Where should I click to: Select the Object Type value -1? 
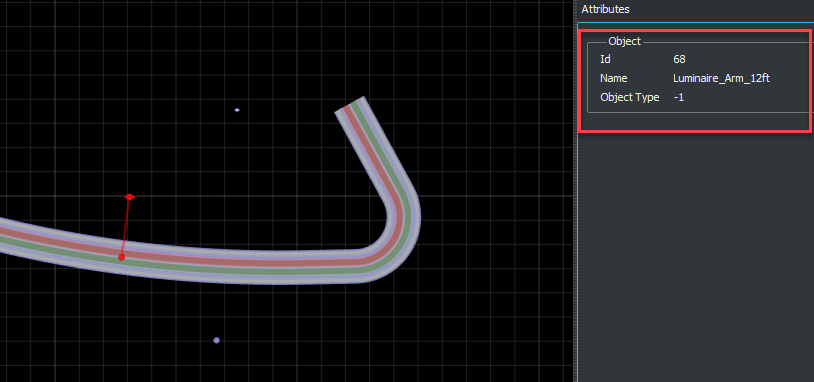(678, 97)
